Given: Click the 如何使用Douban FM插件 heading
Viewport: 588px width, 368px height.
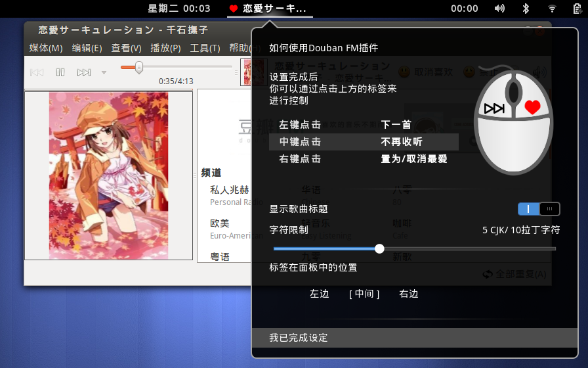Looking at the screenshot, I should tap(324, 48).
